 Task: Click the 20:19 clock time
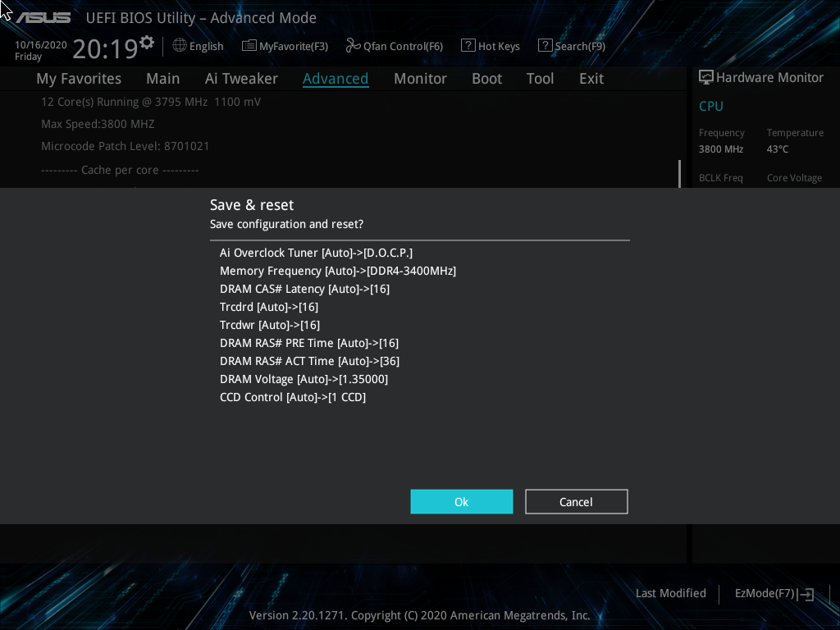pos(105,49)
